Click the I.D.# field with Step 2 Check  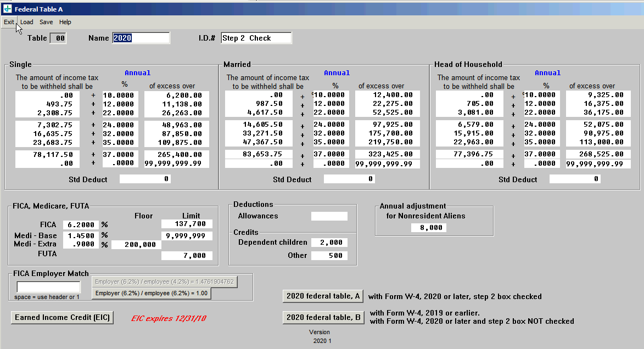point(256,38)
